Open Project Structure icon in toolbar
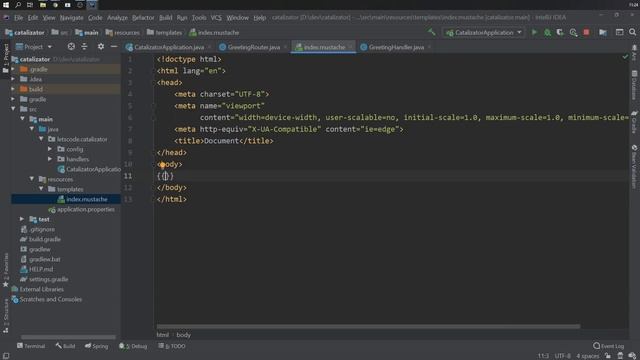Image resolution: width=640 pixels, height=360 pixels. (x=603, y=32)
